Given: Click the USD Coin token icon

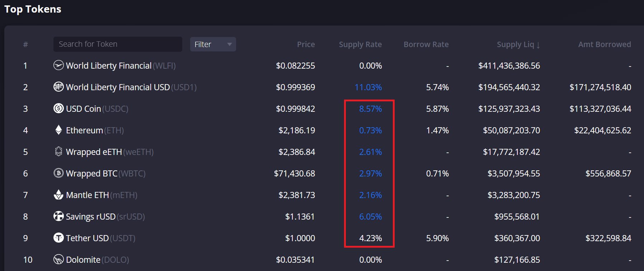Looking at the screenshot, I should click(x=58, y=109).
